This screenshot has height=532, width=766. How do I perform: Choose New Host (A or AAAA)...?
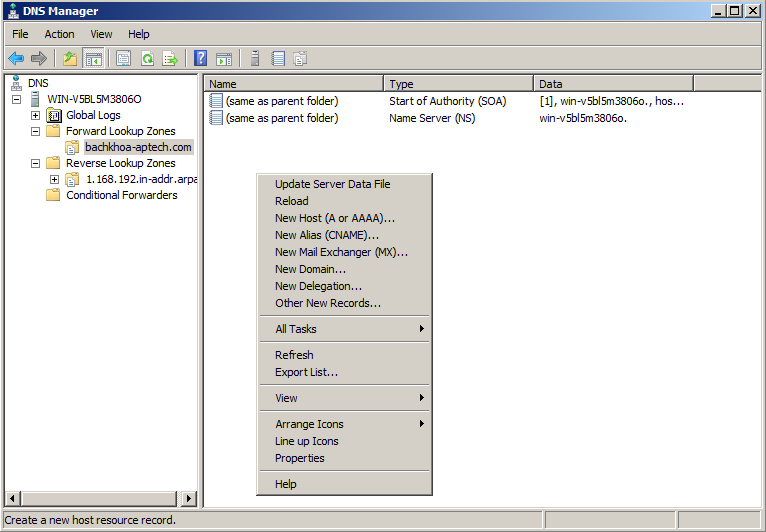point(344,218)
